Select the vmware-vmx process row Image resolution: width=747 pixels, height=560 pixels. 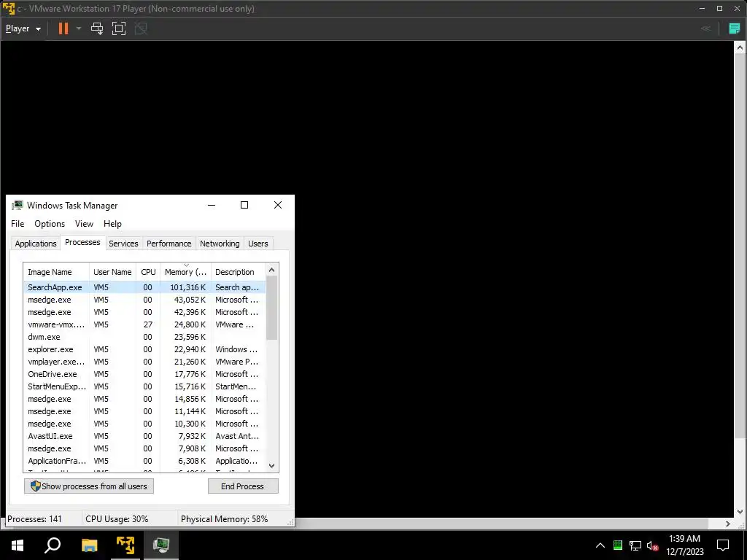(144, 324)
